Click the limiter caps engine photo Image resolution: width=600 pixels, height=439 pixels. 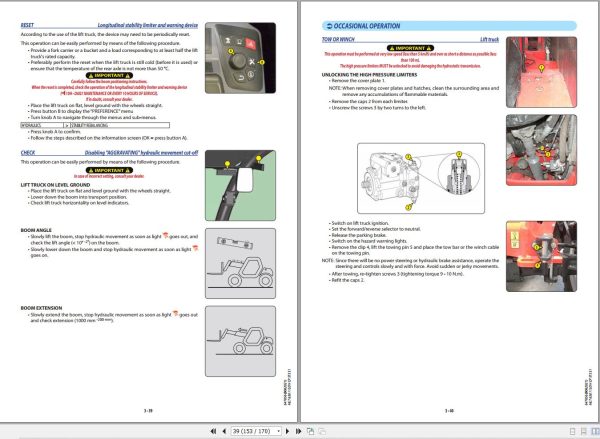coord(541,150)
